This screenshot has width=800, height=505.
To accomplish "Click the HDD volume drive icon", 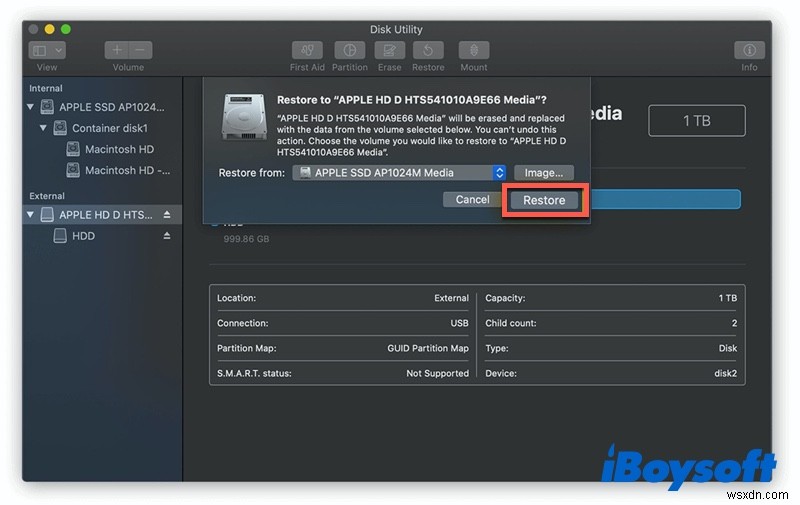I will point(60,236).
